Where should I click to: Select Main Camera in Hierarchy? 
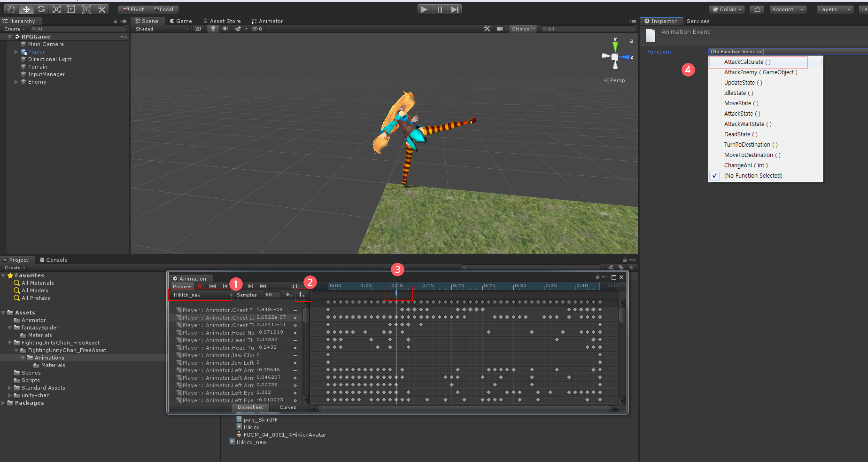pos(46,44)
